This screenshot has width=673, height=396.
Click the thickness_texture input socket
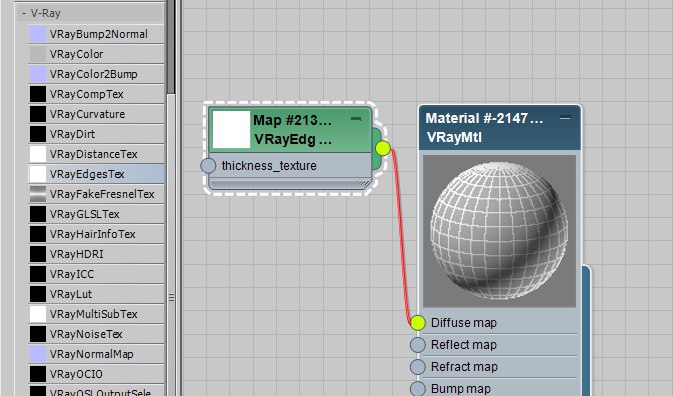click(x=208, y=166)
